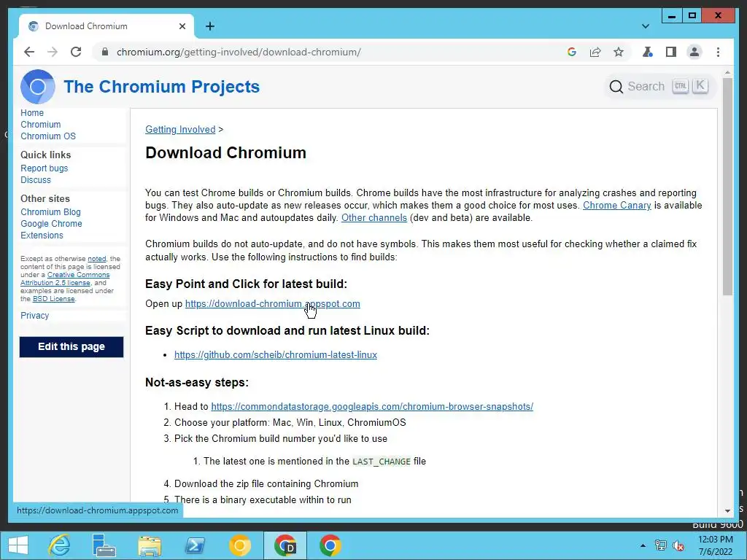Launch PowerShell from taskbar
Screen dimensions: 747x560
(x=195, y=545)
